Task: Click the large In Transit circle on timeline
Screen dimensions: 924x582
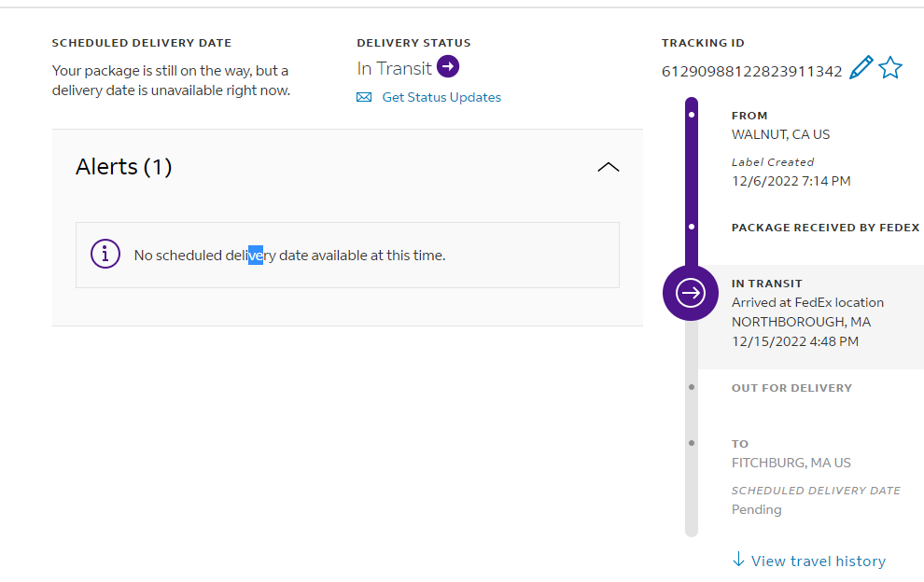Action: [691, 293]
